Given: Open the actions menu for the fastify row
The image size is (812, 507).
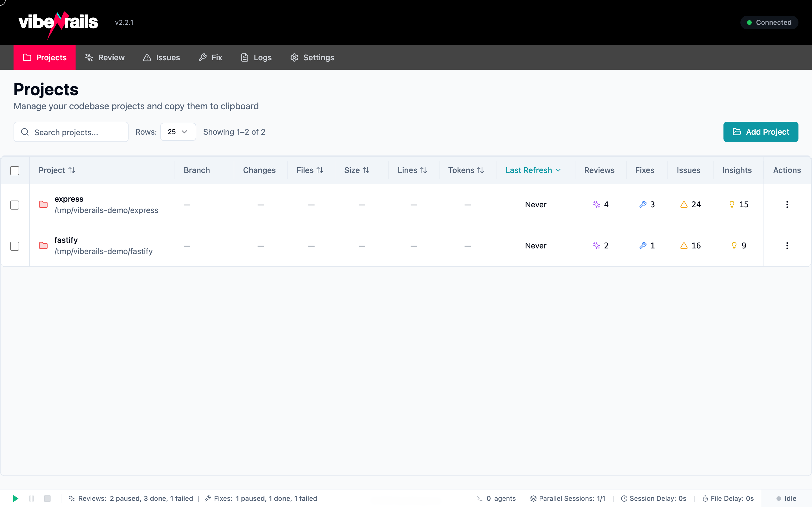Looking at the screenshot, I should click(787, 245).
